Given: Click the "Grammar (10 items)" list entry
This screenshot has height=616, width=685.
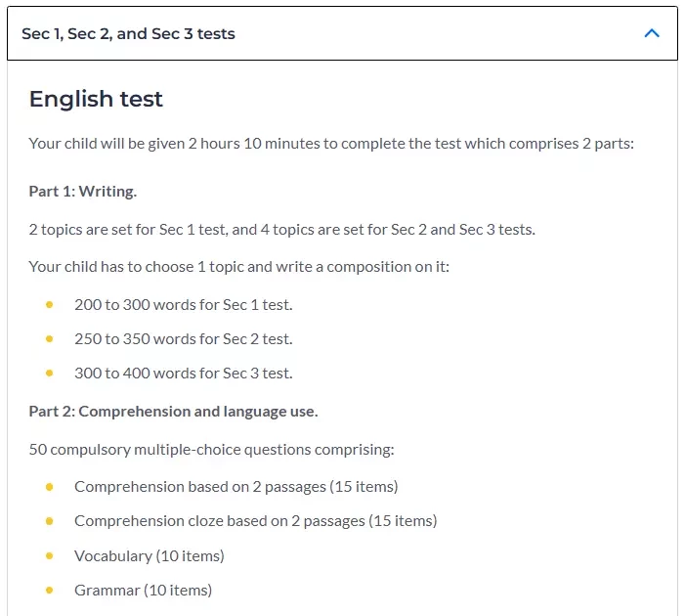Looking at the screenshot, I should [144, 591].
